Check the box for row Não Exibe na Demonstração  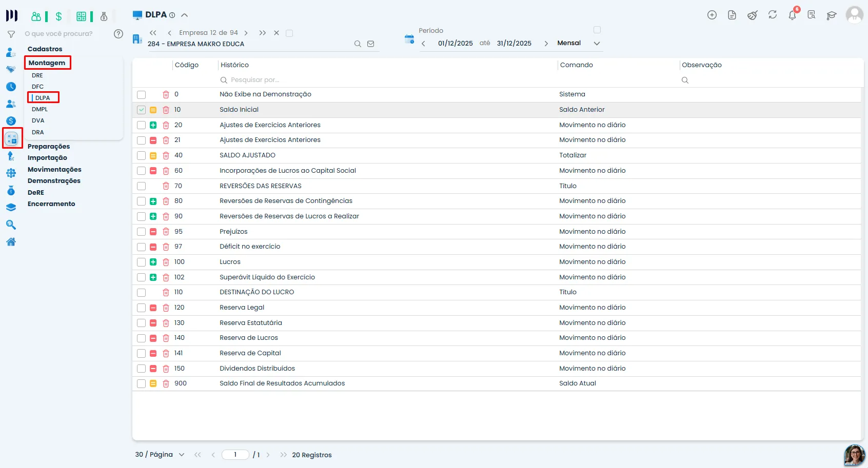[x=142, y=95]
